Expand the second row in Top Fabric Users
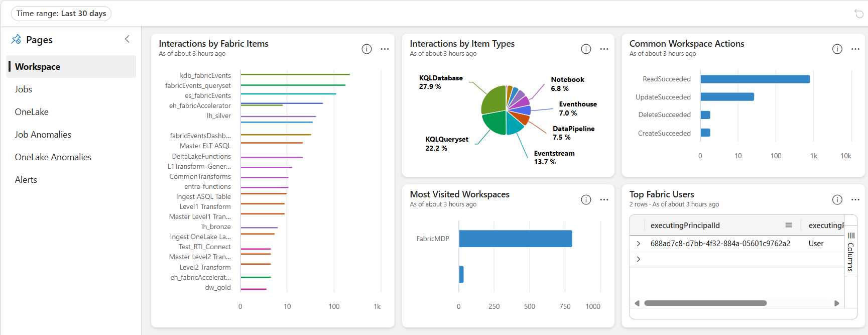This screenshot has height=335, width=868. coord(639,259)
